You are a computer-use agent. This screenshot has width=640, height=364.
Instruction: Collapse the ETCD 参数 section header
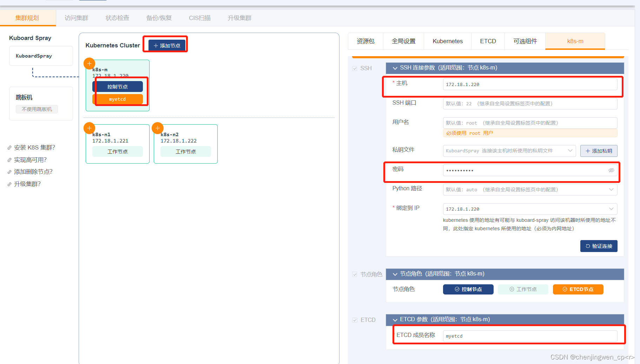coord(504,319)
